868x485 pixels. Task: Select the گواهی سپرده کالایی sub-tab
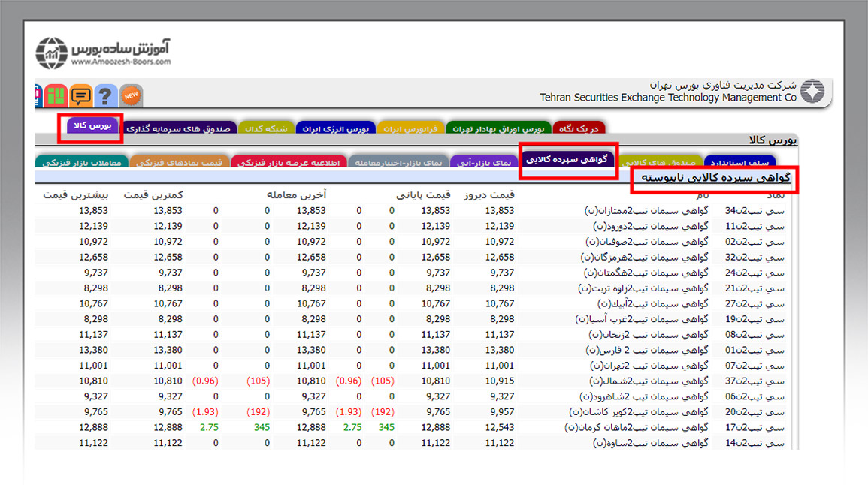pyautogui.click(x=568, y=160)
